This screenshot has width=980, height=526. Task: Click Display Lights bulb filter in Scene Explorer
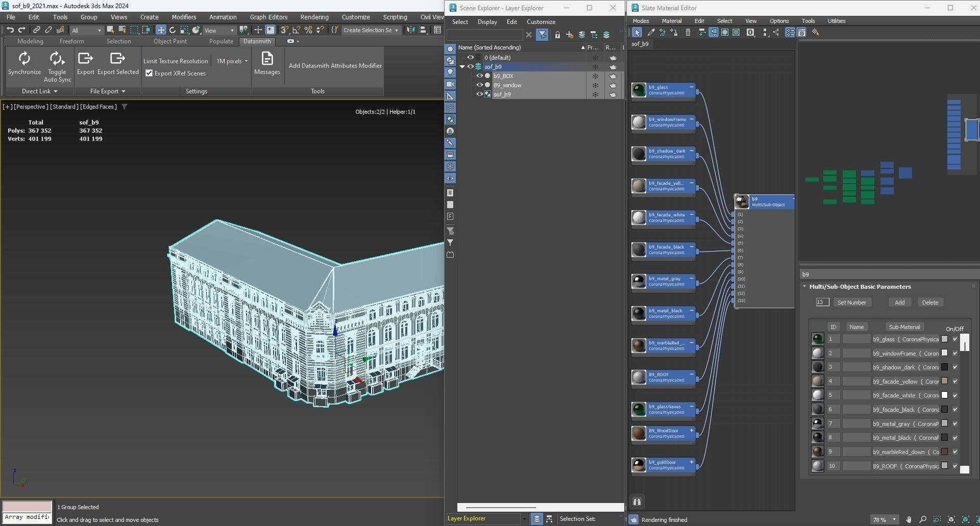tap(450, 72)
